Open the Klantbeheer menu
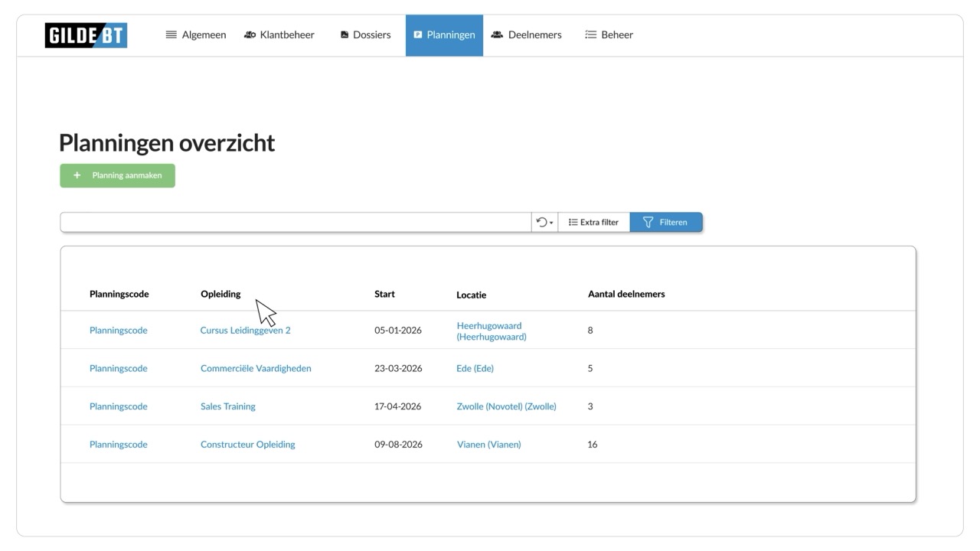 point(279,35)
